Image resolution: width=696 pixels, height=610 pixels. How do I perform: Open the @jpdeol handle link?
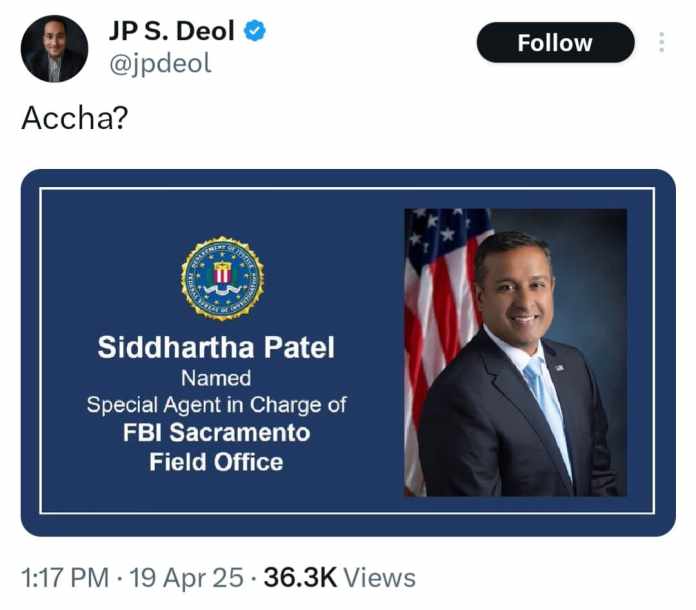[159, 64]
